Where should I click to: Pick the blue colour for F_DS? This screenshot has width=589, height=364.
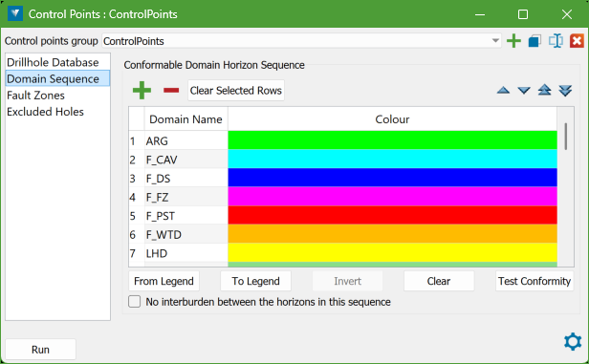392,178
